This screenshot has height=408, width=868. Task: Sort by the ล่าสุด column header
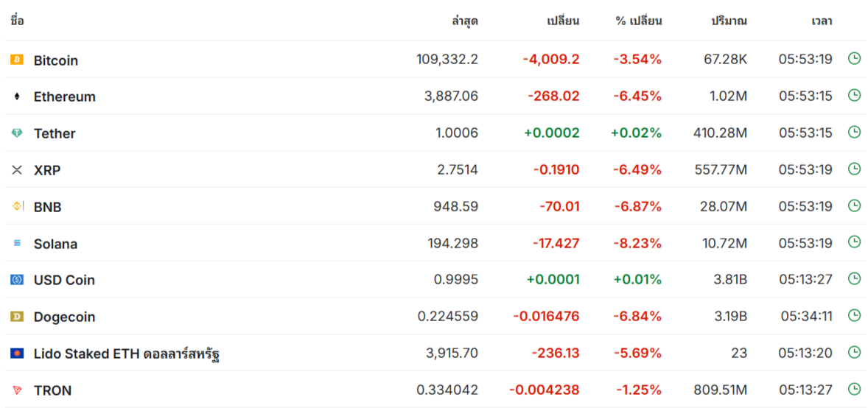[464, 21]
